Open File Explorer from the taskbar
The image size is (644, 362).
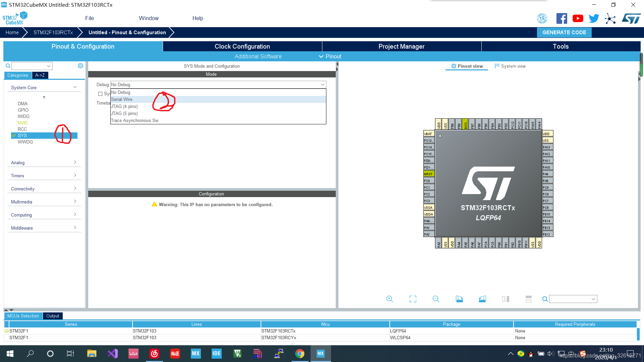tap(92, 354)
